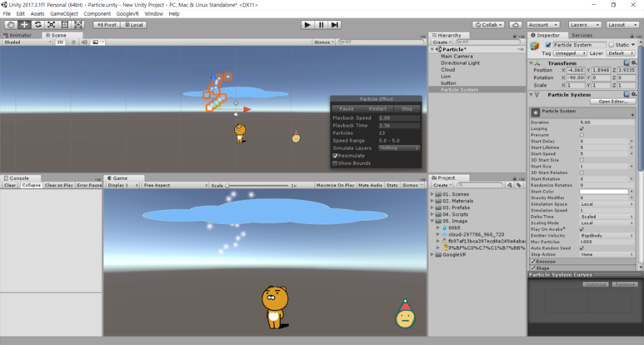644x345 pixels.
Task: Expand the 01. Scenes folder
Action: (x=432, y=194)
